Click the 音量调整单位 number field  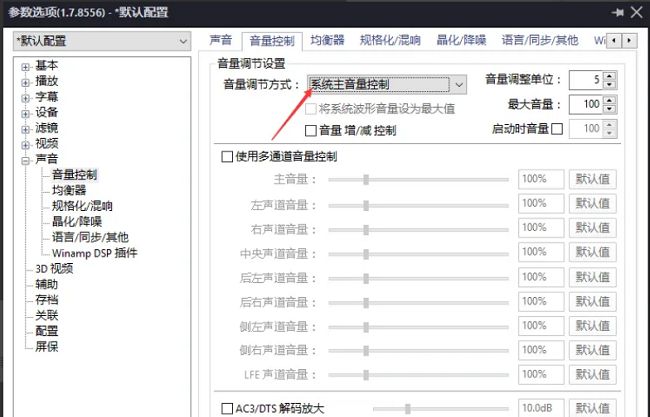tap(587, 80)
